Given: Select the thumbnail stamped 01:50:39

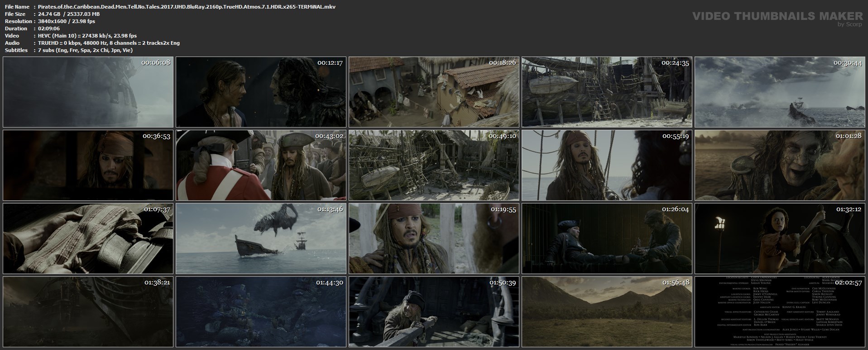Looking at the screenshot, I should (434, 312).
